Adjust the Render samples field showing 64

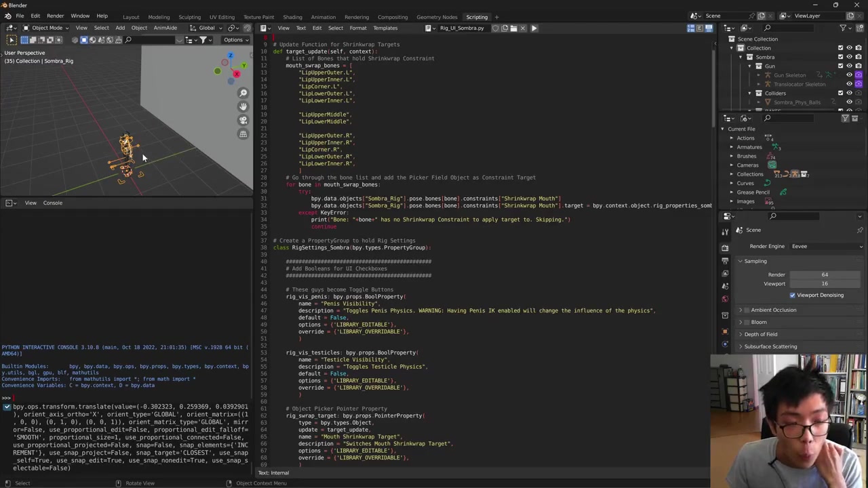825,274
